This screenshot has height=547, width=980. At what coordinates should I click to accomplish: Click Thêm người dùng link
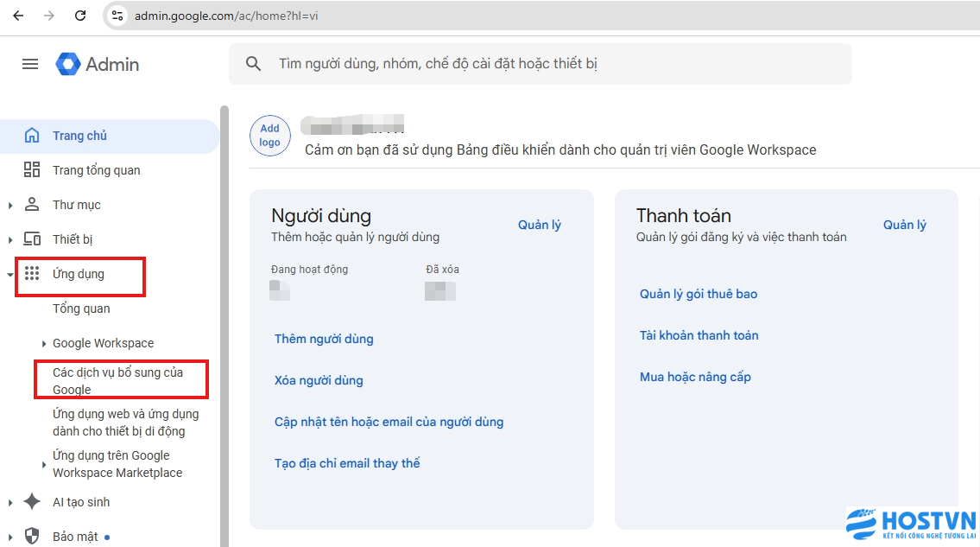[x=324, y=339]
